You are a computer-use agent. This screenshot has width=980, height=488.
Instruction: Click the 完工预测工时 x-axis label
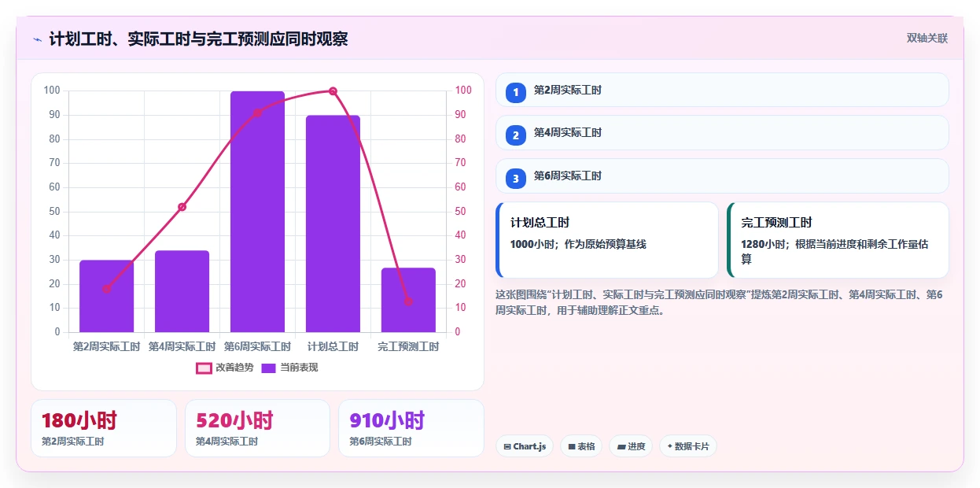point(408,346)
